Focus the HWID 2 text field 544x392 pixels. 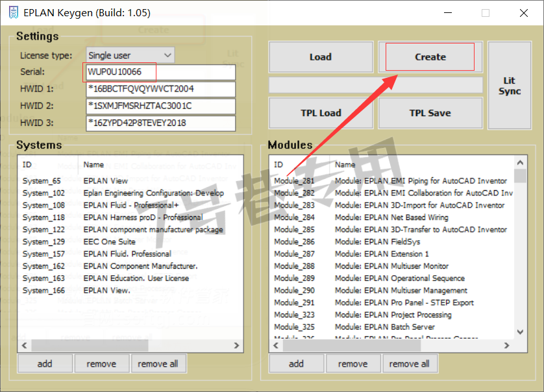click(x=160, y=106)
